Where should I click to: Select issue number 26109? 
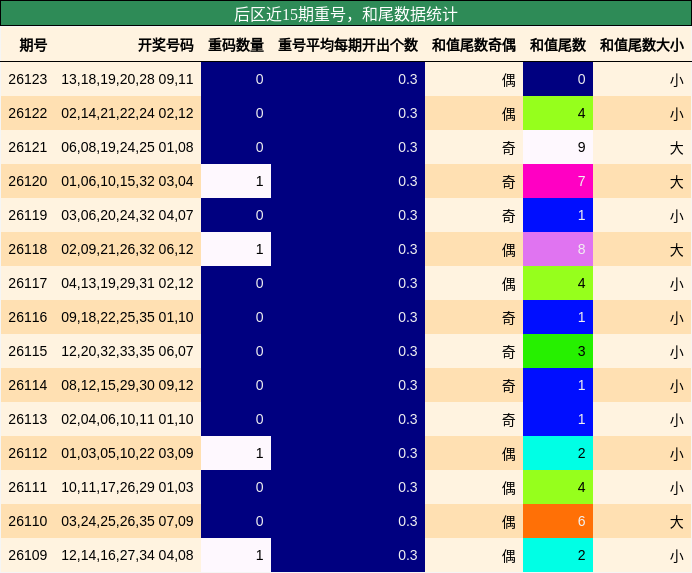tap(28, 555)
